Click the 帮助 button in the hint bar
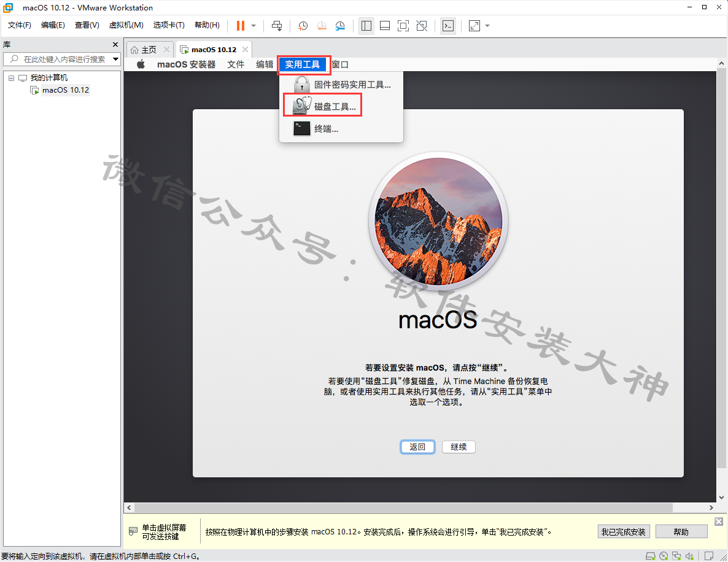 (681, 532)
